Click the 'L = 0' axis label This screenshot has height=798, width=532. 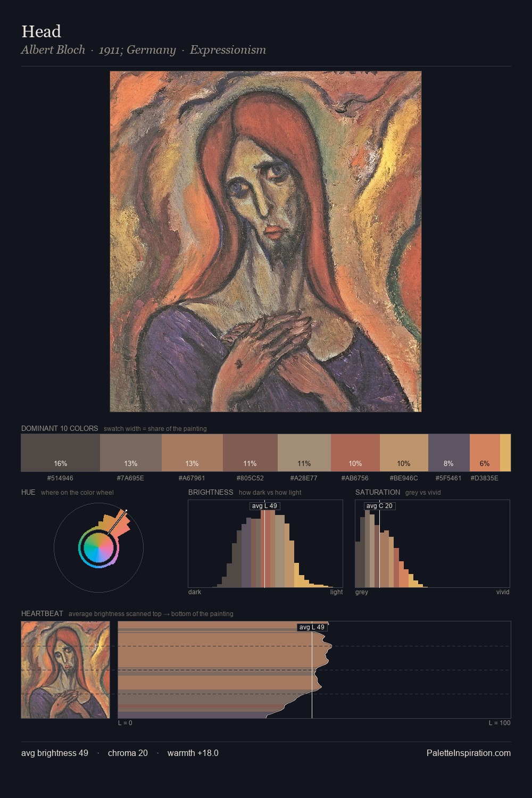pos(125,723)
